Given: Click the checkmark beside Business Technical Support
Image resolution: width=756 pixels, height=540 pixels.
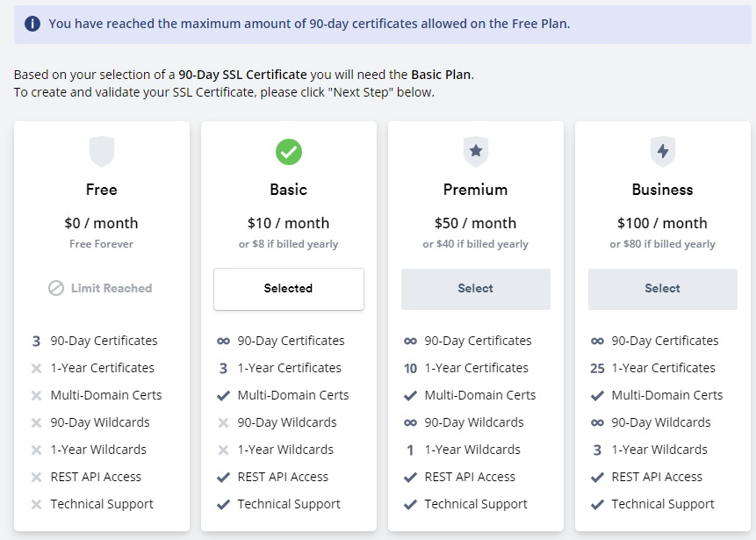Looking at the screenshot, I should (597, 504).
